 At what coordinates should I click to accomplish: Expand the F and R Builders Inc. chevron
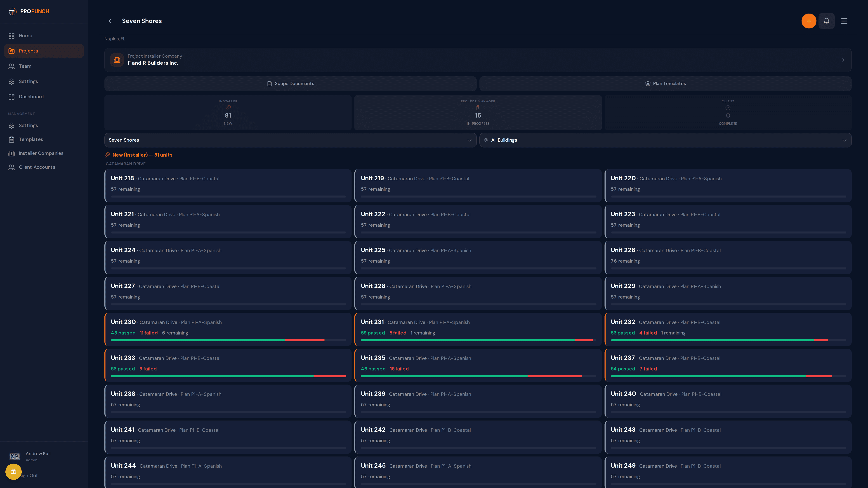[843, 60]
